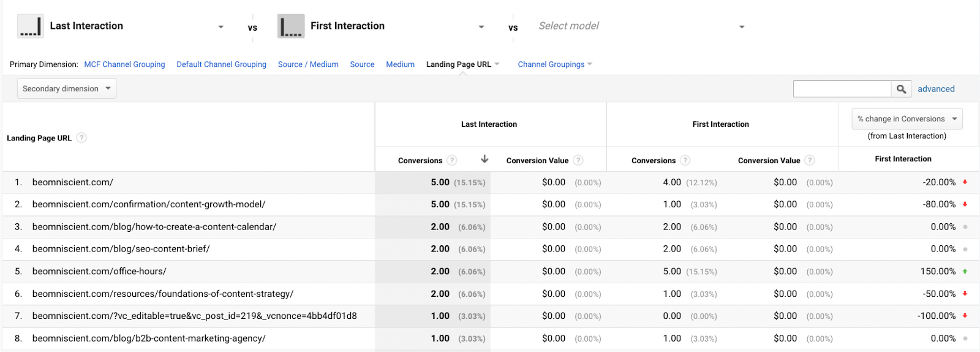The image size is (980, 352).
Task: Switch to MCF Channel Grouping dimension
Action: (x=124, y=64)
